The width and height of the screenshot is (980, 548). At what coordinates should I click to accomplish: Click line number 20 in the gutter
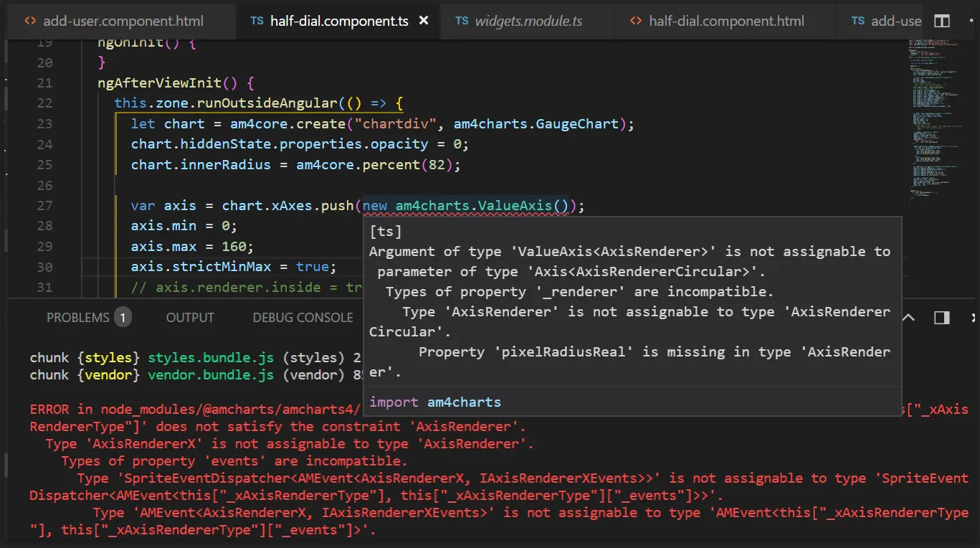[44, 62]
